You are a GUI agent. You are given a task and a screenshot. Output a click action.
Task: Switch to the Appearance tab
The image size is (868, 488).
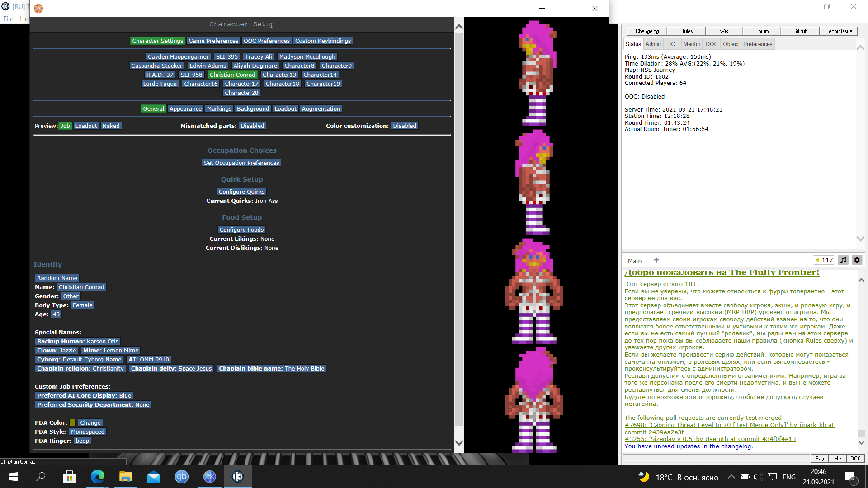(x=185, y=108)
